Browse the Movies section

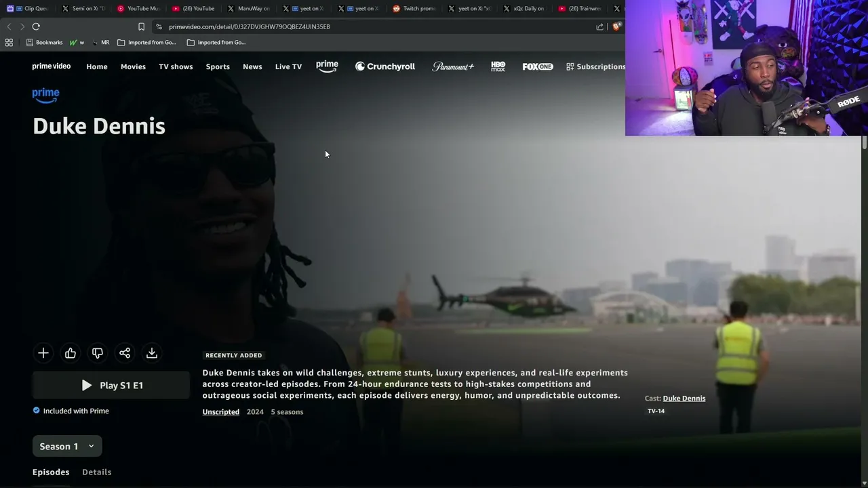point(133,66)
